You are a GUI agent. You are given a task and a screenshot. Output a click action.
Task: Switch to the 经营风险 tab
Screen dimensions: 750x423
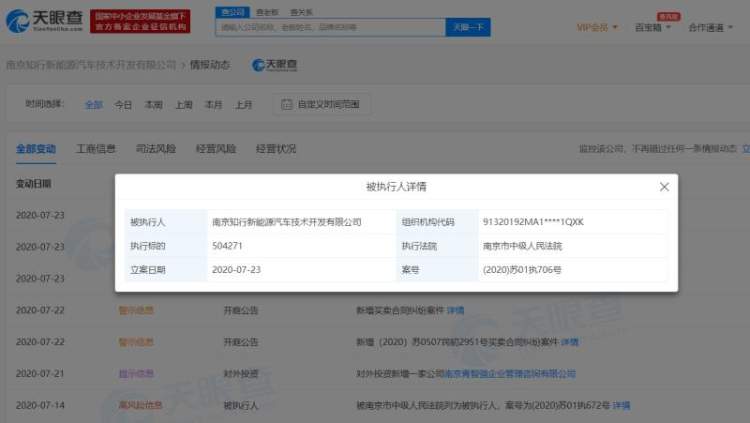pyautogui.click(x=216, y=149)
